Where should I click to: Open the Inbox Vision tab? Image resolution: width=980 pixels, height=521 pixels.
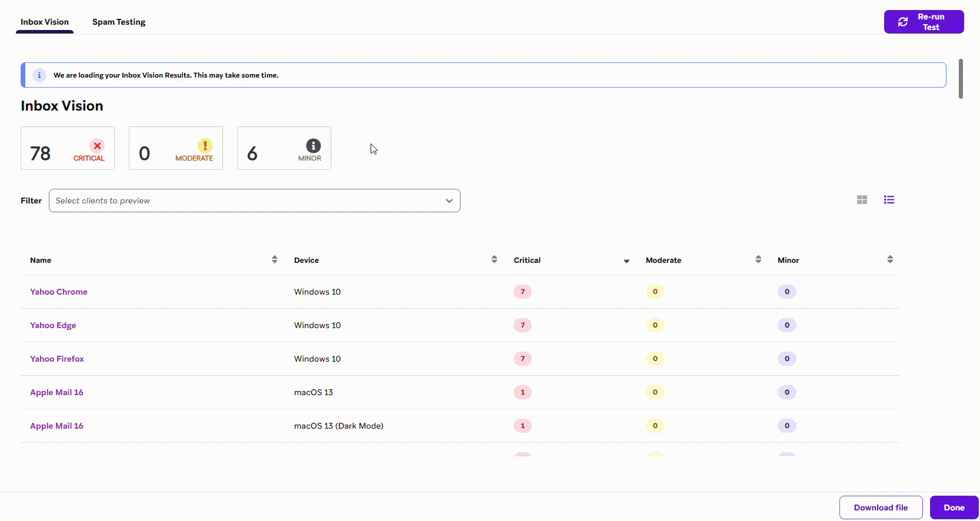tap(45, 22)
